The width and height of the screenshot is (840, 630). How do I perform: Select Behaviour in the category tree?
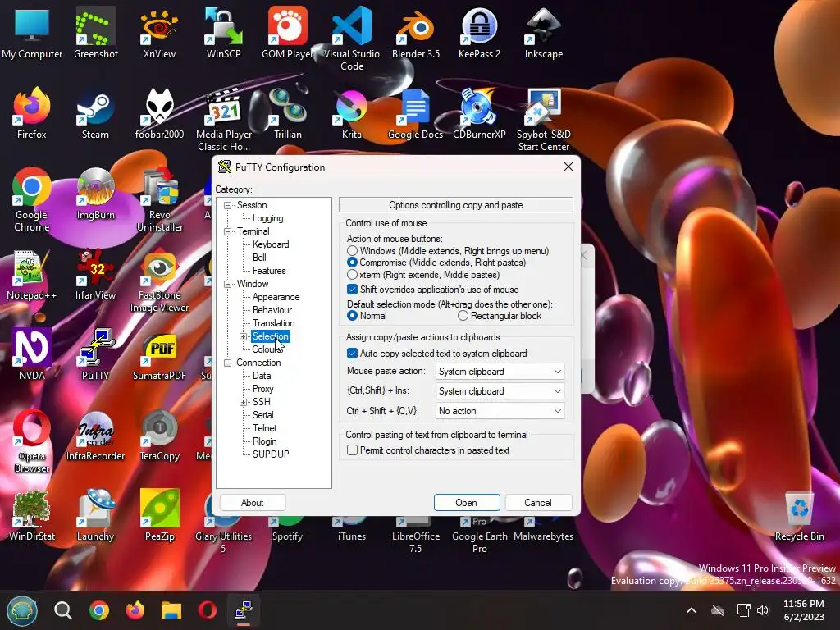272,310
